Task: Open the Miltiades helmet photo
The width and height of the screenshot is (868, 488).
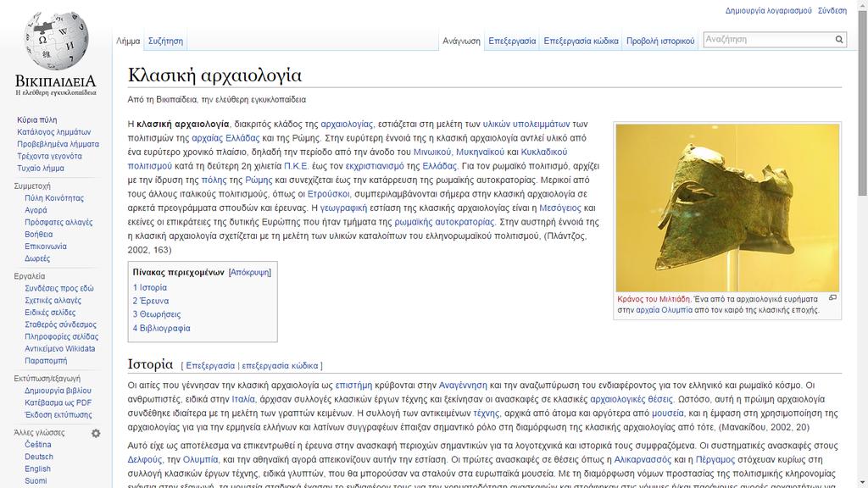Action: (727, 208)
